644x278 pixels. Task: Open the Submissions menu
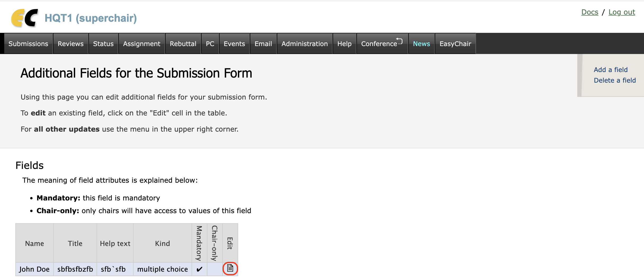(x=28, y=44)
